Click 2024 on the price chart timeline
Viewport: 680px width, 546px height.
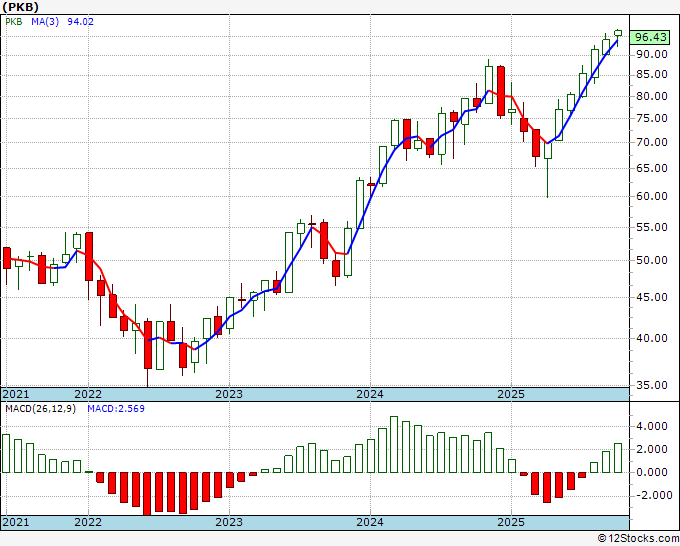[370, 394]
